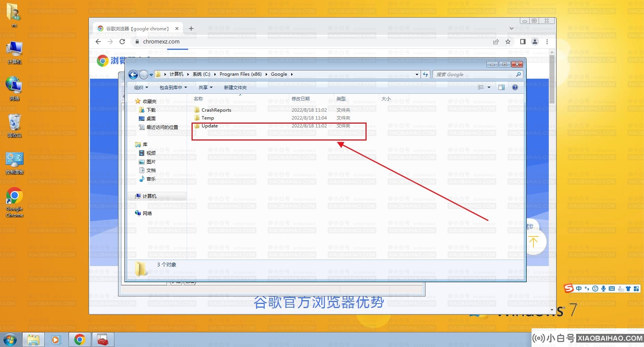
Task: Click Chrome browser back arrow
Action: pyautogui.click(x=98, y=42)
